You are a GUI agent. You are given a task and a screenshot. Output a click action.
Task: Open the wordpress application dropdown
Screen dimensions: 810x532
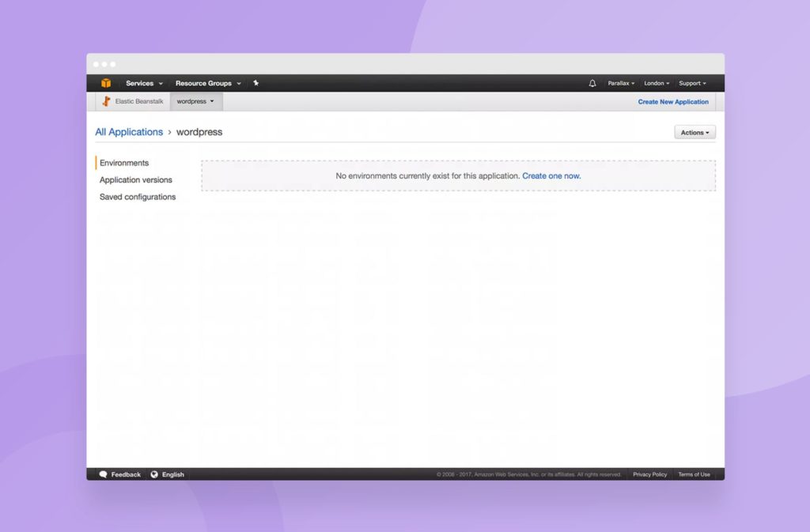pyautogui.click(x=196, y=101)
